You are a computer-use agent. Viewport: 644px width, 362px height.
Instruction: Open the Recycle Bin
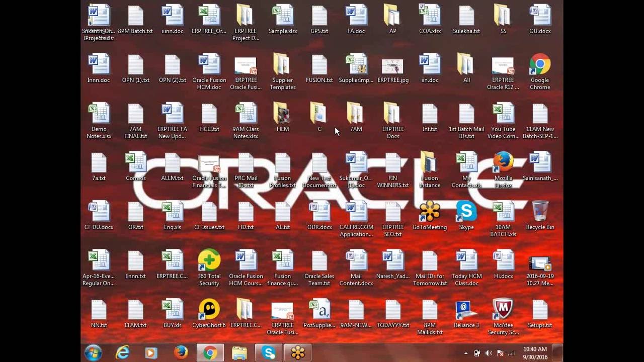pos(540,216)
